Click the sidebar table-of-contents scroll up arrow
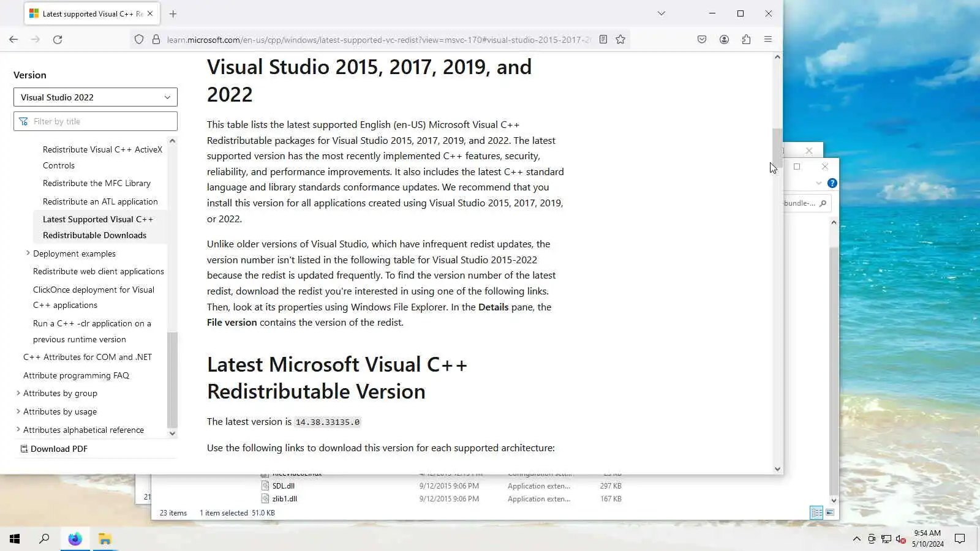The width and height of the screenshot is (980, 551). tap(172, 141)
